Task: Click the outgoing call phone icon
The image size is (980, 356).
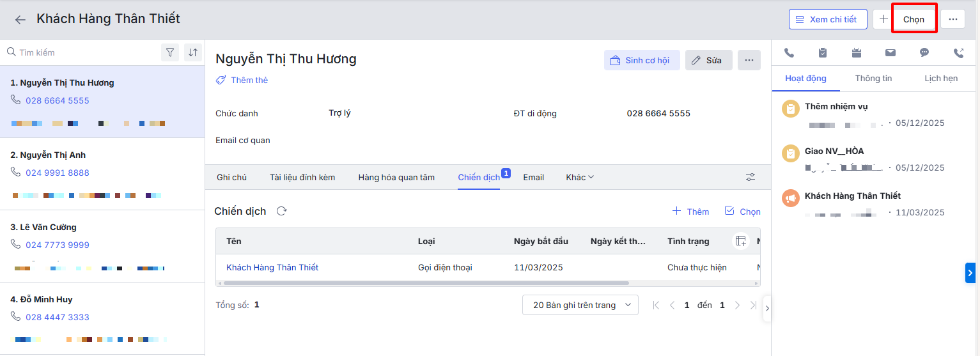Action: [958, 53]
